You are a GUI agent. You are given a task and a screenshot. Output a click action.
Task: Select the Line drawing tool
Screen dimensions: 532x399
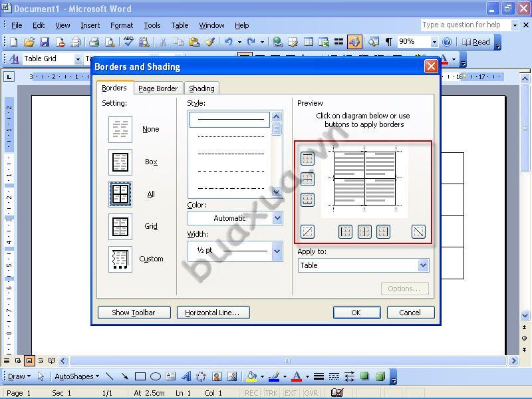tap(109, 376)
